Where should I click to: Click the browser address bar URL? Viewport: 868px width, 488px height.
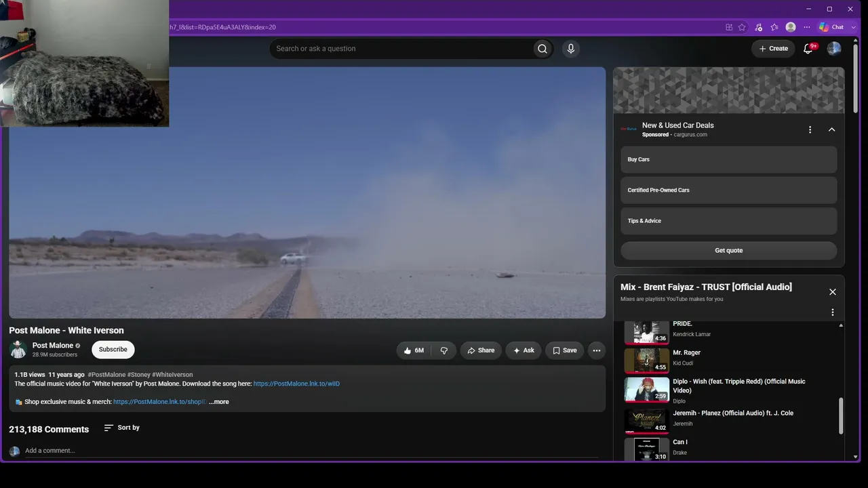222,27
